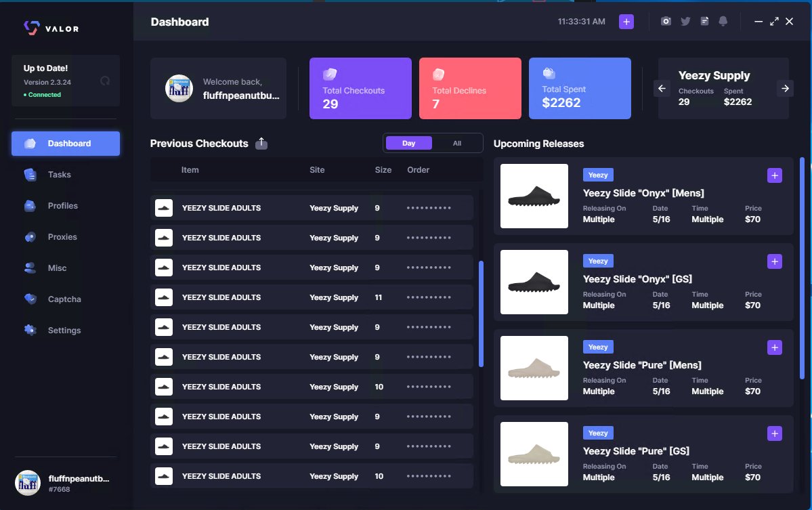The height and width of the screenshot is (510, 812).
Task: Go to next site stats with right arrow
Action: (x=785, y=89)
